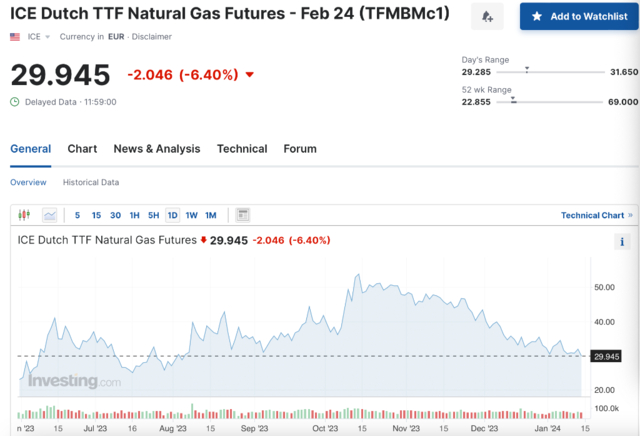640x436 pixels.
Task: Click the 52 wk Range slider marker
Action: point(513,100)
